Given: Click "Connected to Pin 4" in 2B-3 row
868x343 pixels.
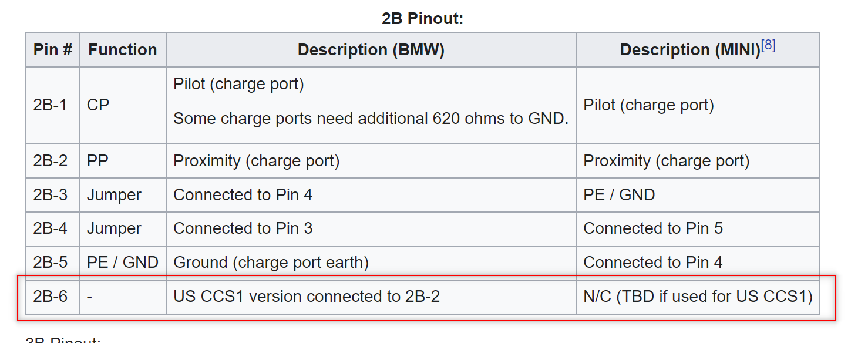Looking at the screenshot, I should [243, 195].
